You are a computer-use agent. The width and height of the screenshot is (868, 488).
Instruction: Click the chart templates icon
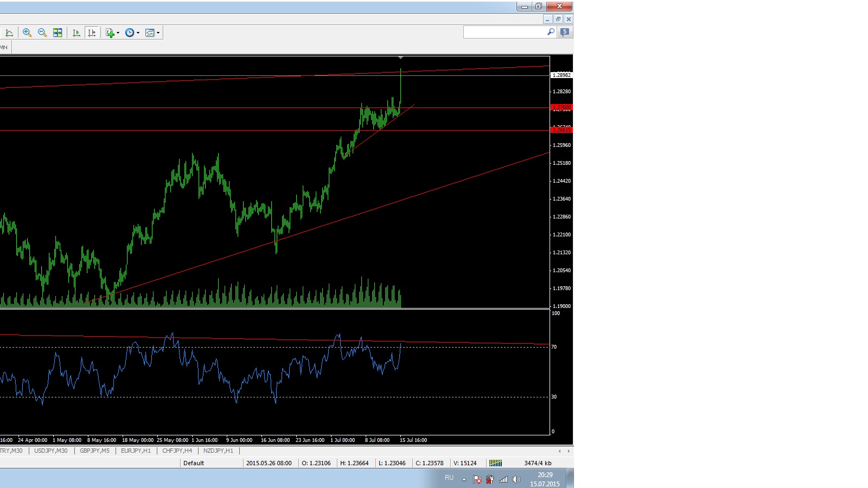(150, 33)
